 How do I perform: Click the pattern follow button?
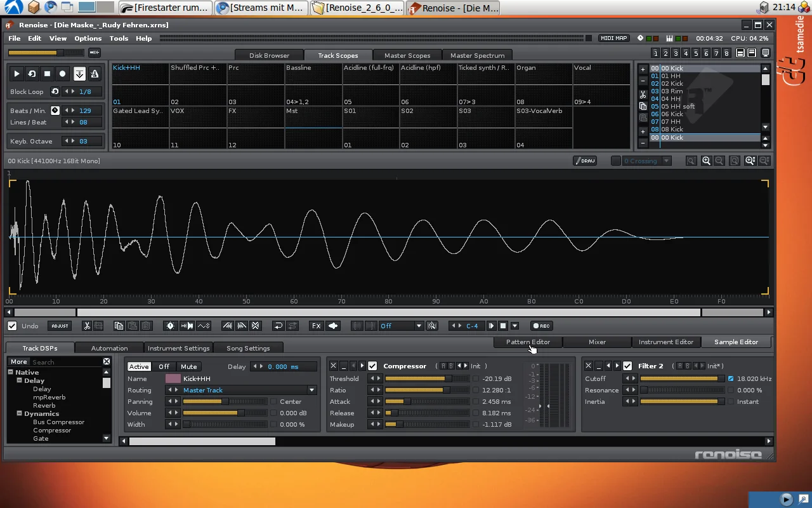coord(79,74)
